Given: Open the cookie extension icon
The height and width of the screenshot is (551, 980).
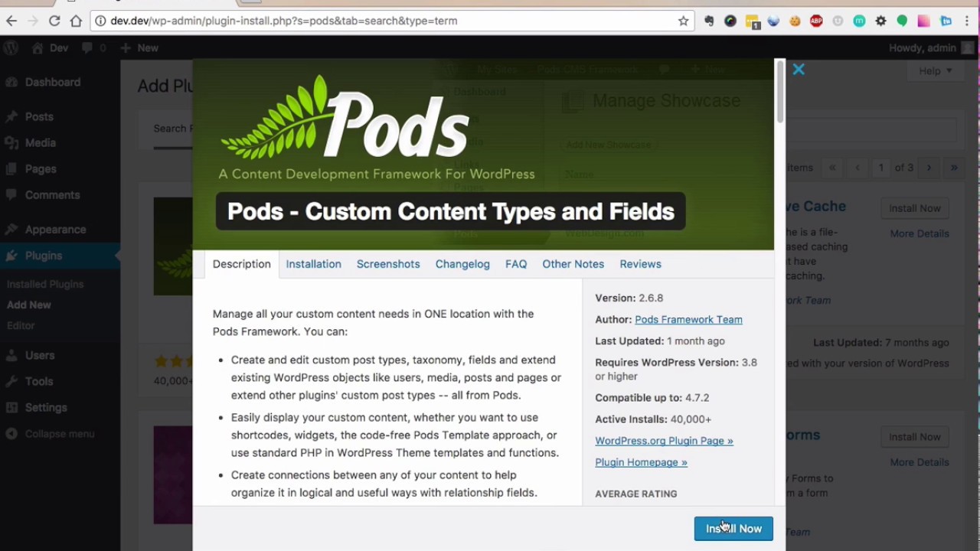Looking at the screenshot, I should pyautogui.click(x=795, y=21).
